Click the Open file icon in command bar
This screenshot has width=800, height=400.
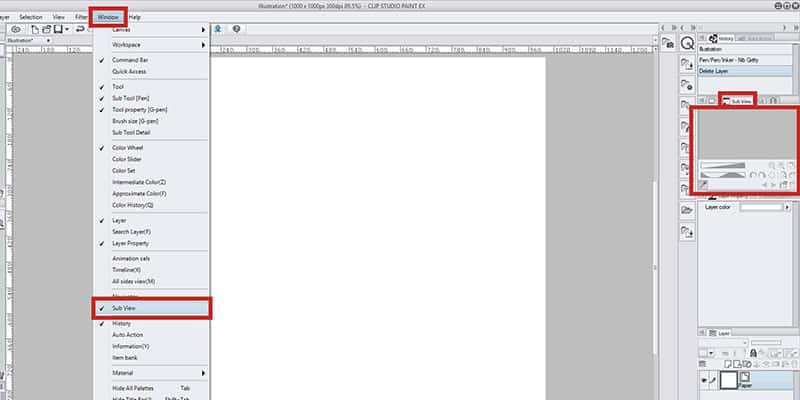coord(46,30)
